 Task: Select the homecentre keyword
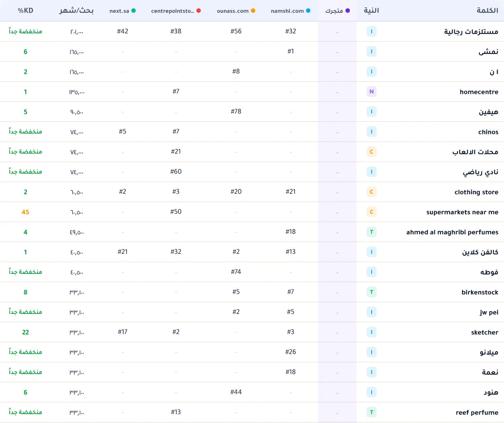[x=479, y=92]
